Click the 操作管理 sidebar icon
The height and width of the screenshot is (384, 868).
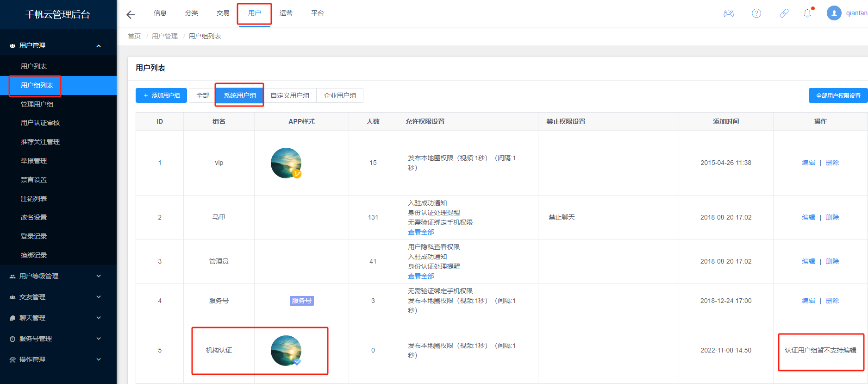(12, 360)
